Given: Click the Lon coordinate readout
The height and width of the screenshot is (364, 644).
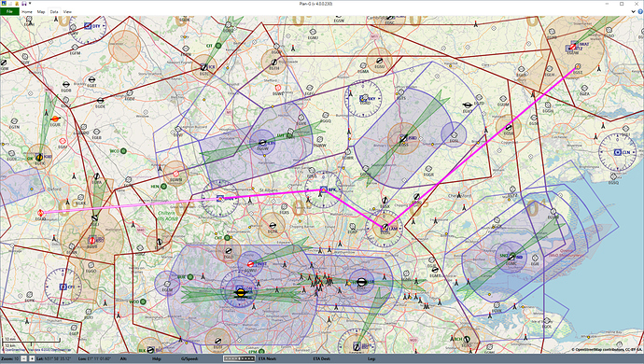Looking at the screenshot, I should pyautogui.click(x=94, y=358).
